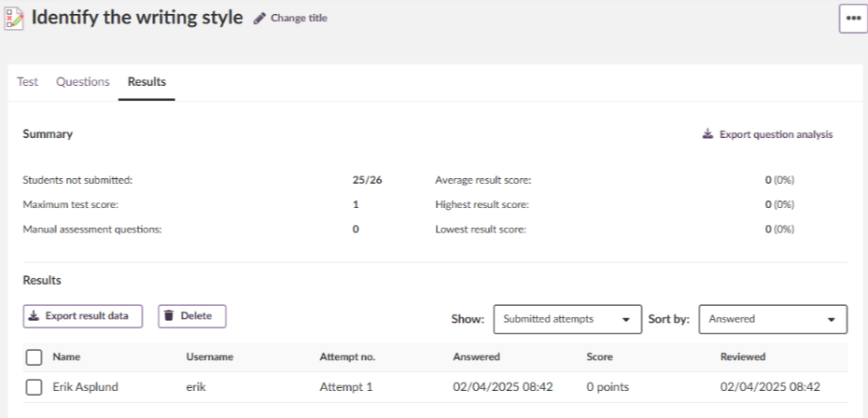Click the test icon beside the page title
This screenshot has height=418, width=868.
[x=13, y=18]
